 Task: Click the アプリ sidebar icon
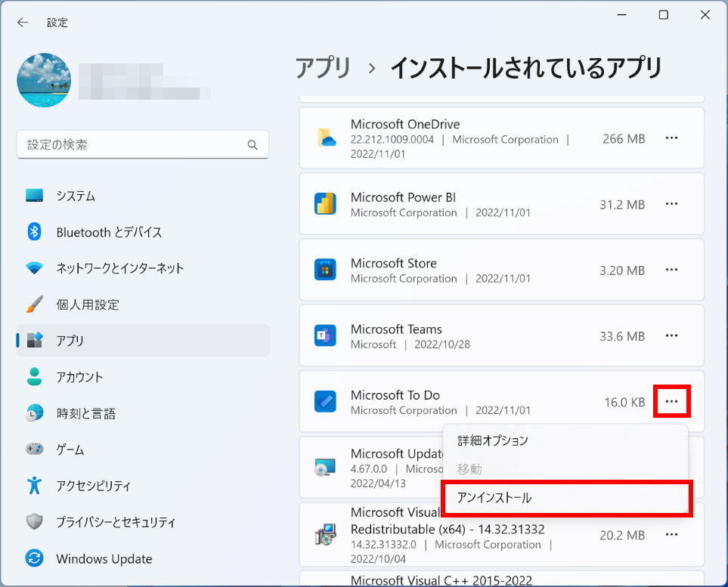[x=34, y=340]
